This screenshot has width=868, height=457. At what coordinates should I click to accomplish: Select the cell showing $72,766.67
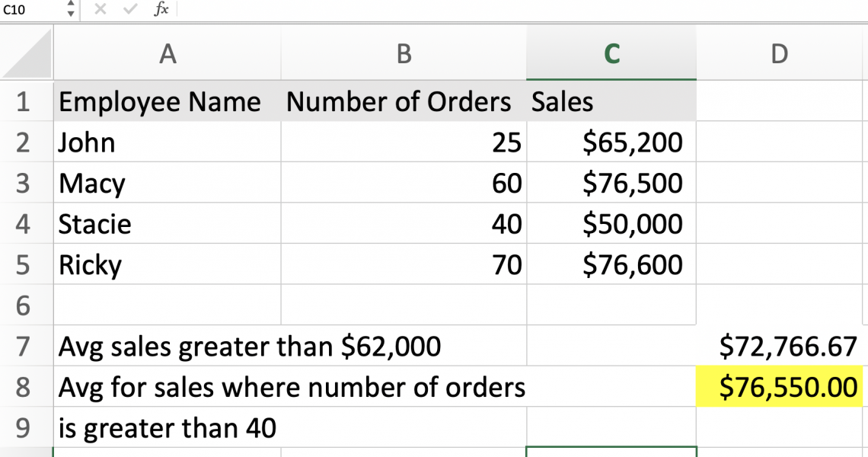point(780,347)
